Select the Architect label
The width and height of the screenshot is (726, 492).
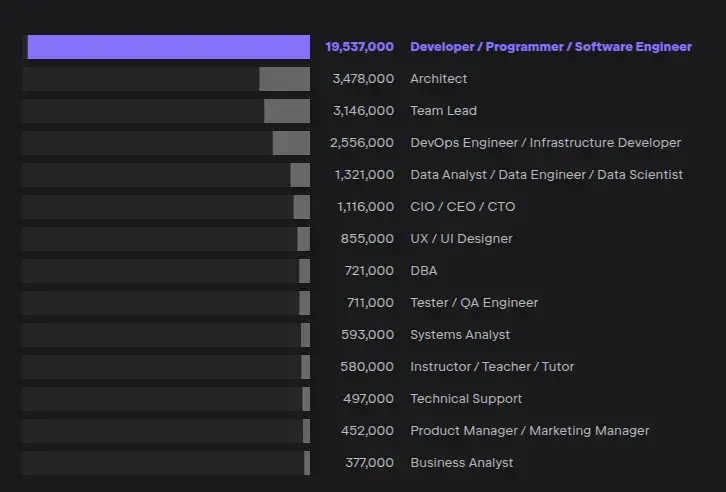(x=438, y=79)
